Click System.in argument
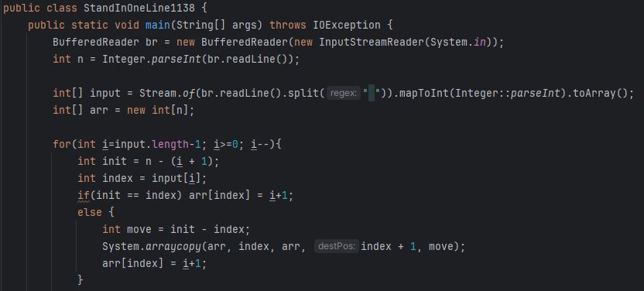Screen dimensions: 644x291 coord(458,43)
